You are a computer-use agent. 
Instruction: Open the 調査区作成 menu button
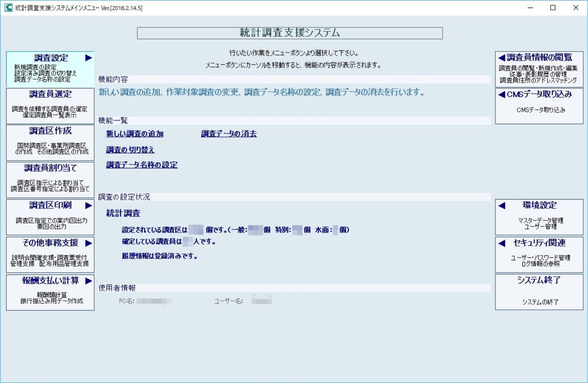tap(50, 143)
